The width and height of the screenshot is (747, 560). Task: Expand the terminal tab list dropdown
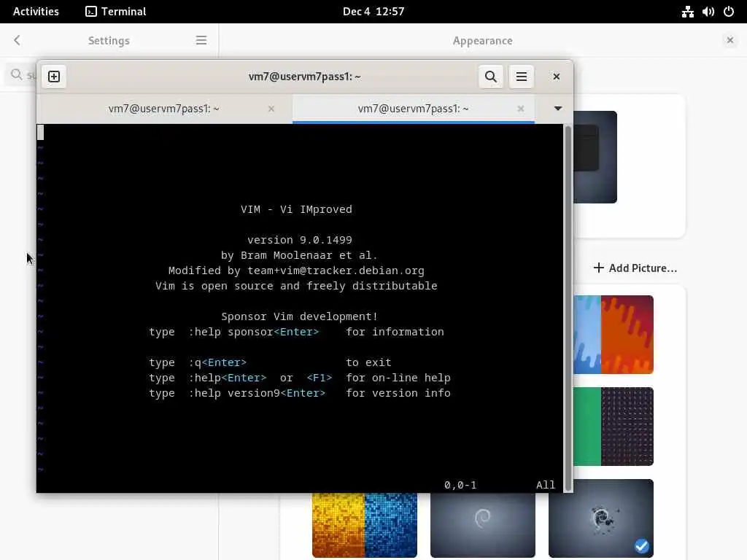(558, 109)
